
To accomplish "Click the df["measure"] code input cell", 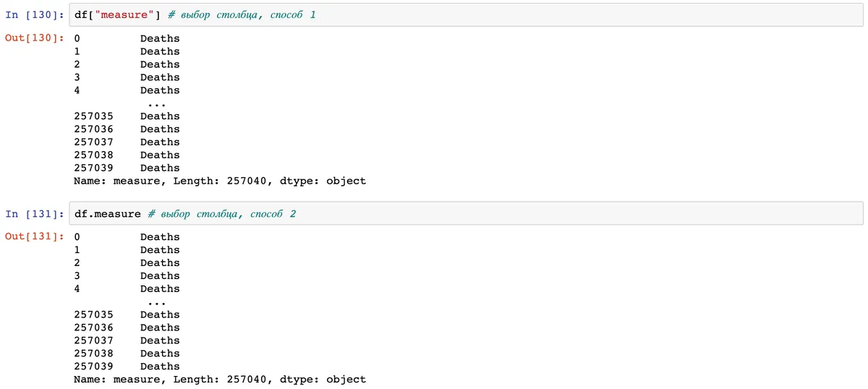I will [463, 14].
